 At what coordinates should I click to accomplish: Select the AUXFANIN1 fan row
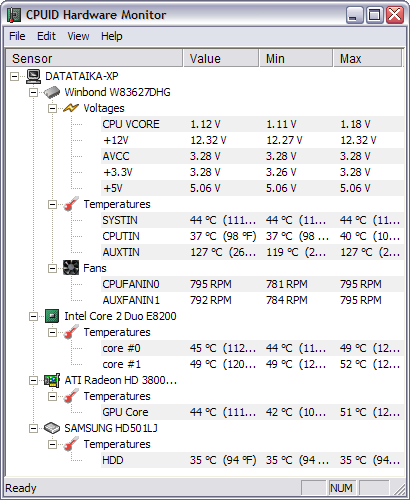252,300
